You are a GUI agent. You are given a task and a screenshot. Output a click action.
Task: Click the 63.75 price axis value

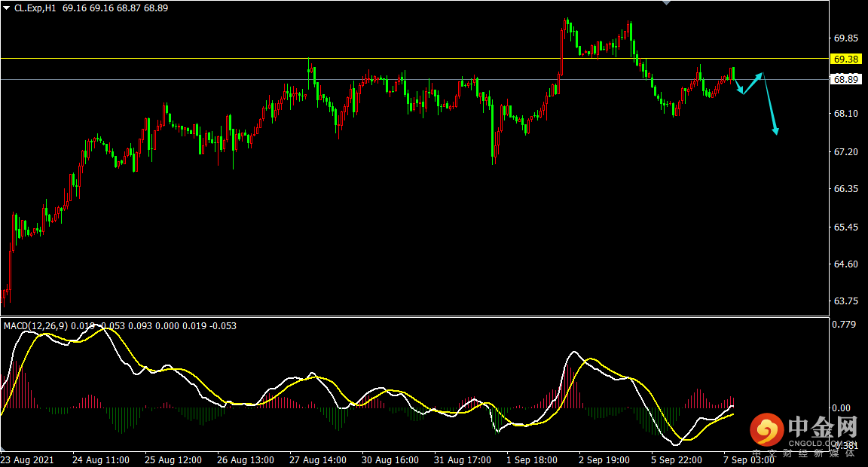(x=846, y=301)
